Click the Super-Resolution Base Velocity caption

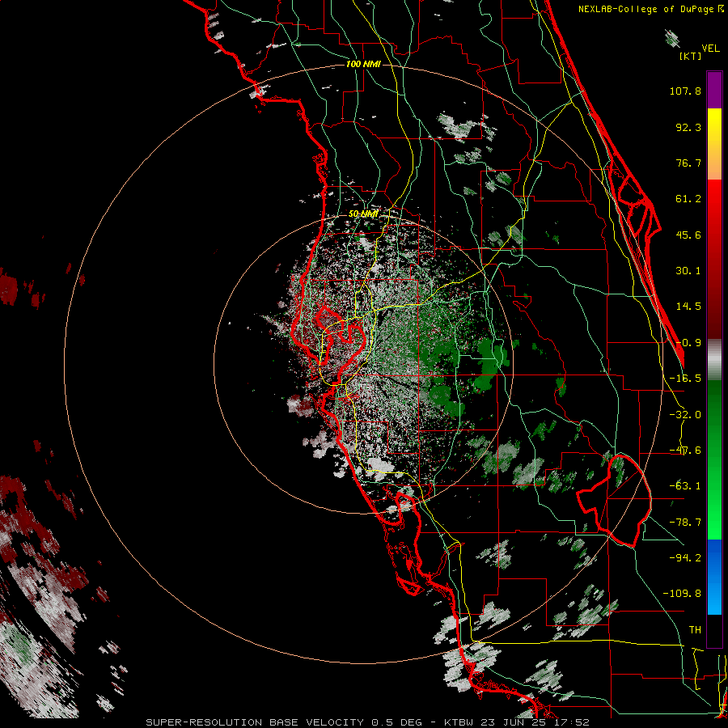click(367, 722)
